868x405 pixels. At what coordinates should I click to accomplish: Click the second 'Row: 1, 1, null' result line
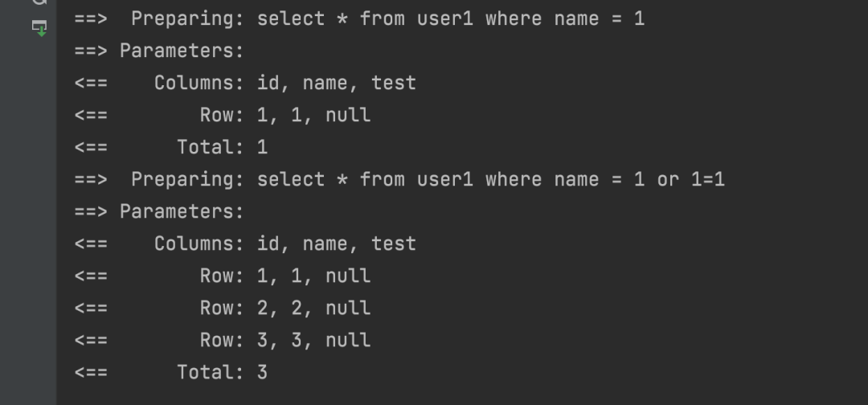click(223, 276)
